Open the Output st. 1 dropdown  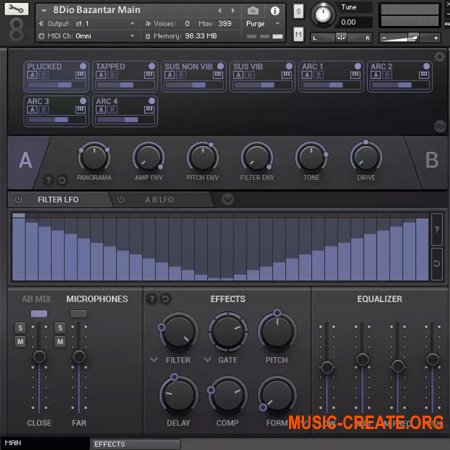132,24
